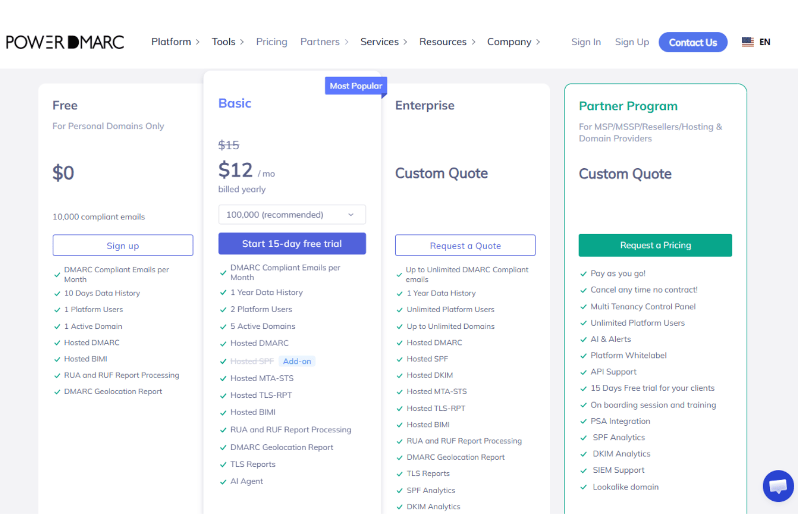Click the PowerDMARC logo
Viewport: 798px width, 532px height.
[65, 42]
